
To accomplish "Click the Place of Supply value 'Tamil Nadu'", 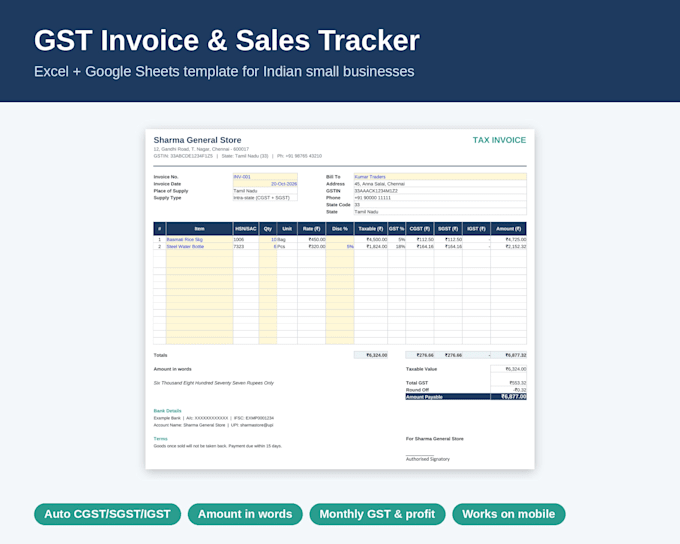I will (265, 191).
